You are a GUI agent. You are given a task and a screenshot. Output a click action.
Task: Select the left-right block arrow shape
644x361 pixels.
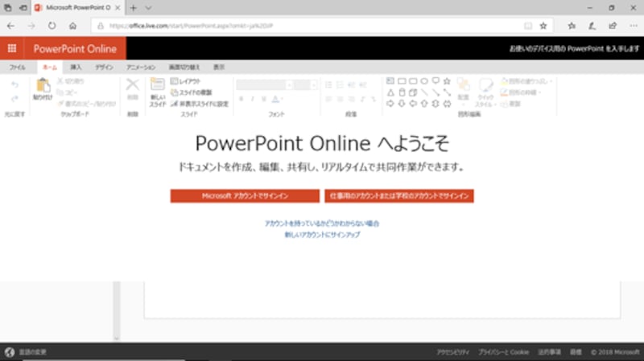(447, 104)
